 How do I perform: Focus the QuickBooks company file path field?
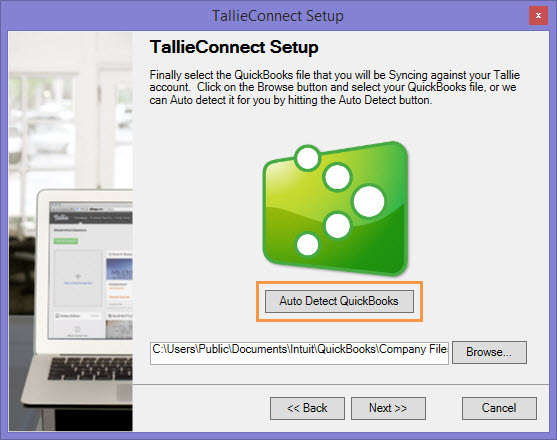pyautogui.click(x=299, y=353)
